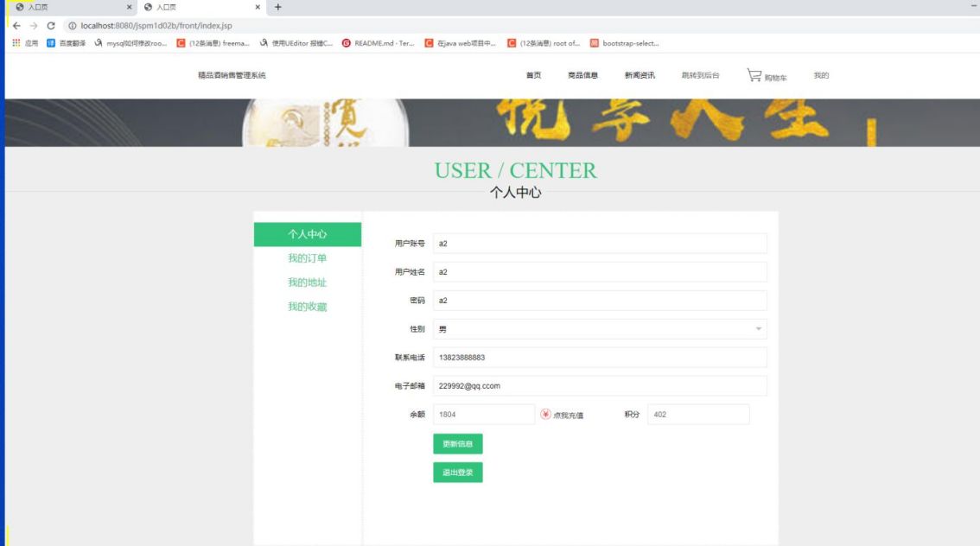Click the 用户姓名 input field
980x546 pixels.
pyautogui.click(x=600, y=272)
